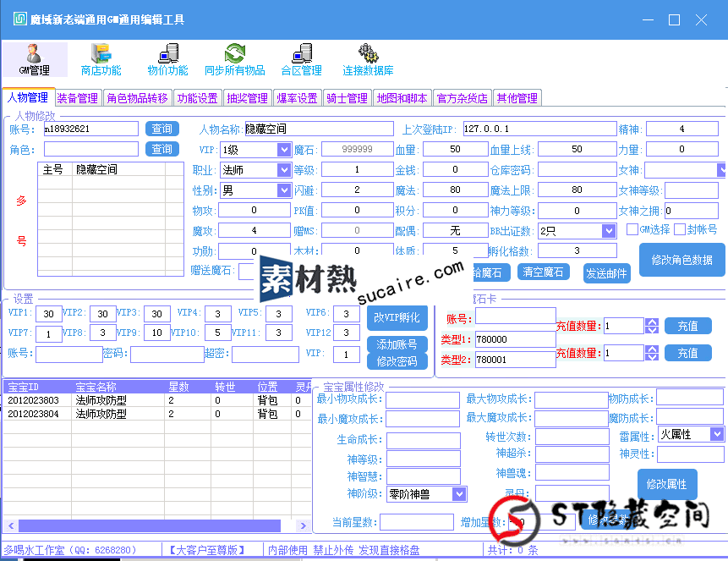The image size is (728, 561).
Task: Open the 女神 dropdown
Action: [721, 170]
